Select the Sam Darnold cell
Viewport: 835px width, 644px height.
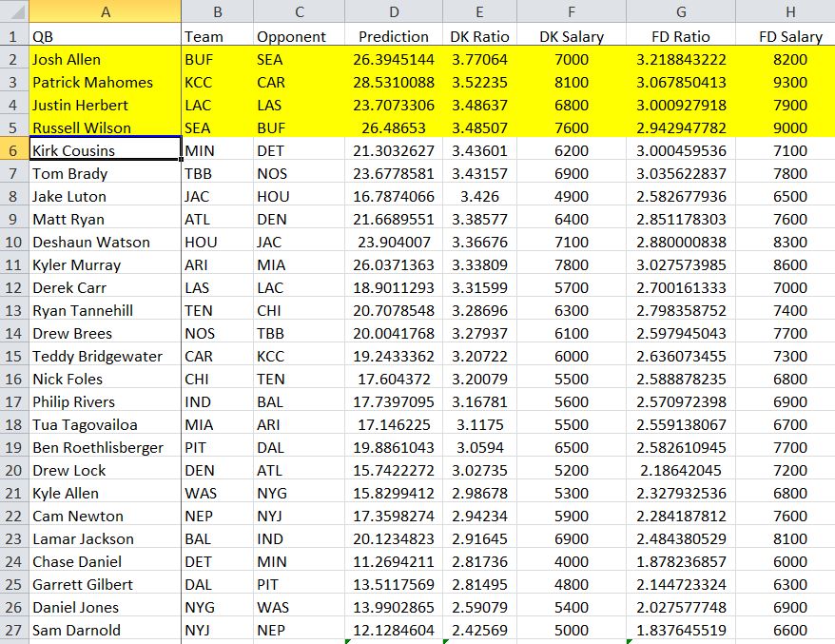(106, 630)
